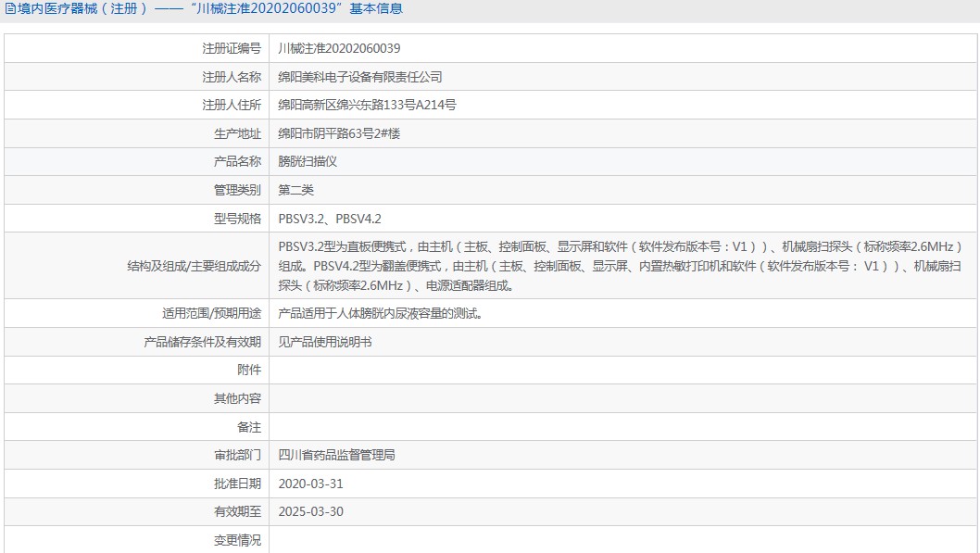Image resolution: width=980 pixels, height=553 pixels.
Task: Select 绵阳美科电子设备有限责任公司 company name
Action: (x=360, y=77)
